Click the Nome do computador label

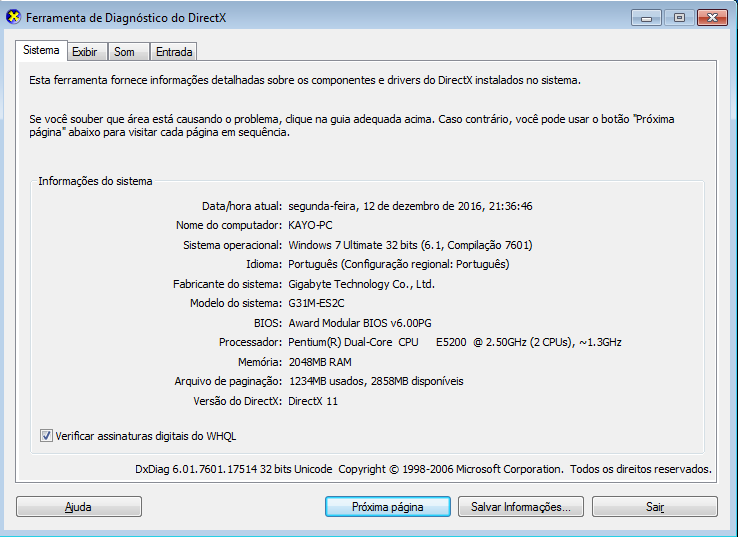coord(229,225)
